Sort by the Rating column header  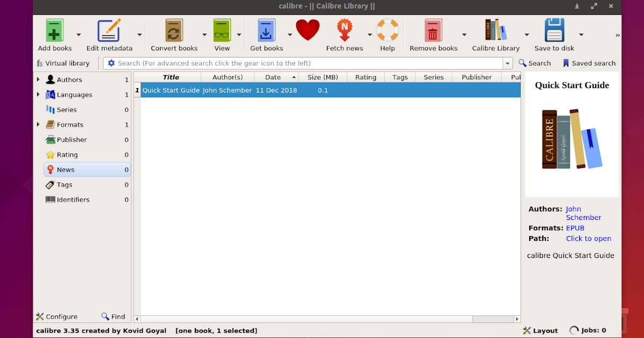[365, 77]
